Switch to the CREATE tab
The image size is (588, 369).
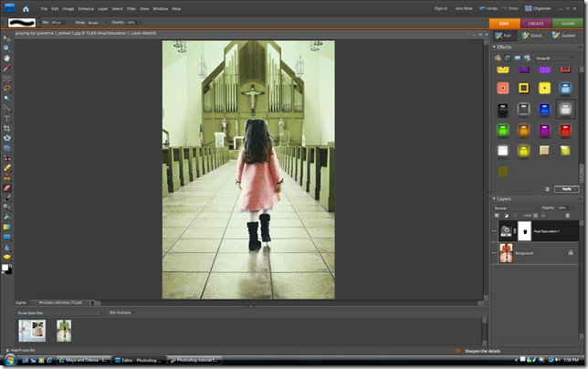(536, 23)
